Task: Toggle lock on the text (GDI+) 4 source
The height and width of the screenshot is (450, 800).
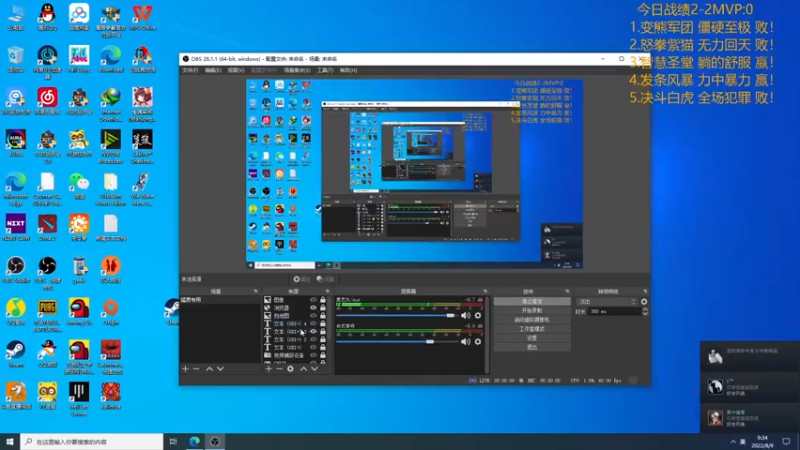Action: tap(322, 323)
